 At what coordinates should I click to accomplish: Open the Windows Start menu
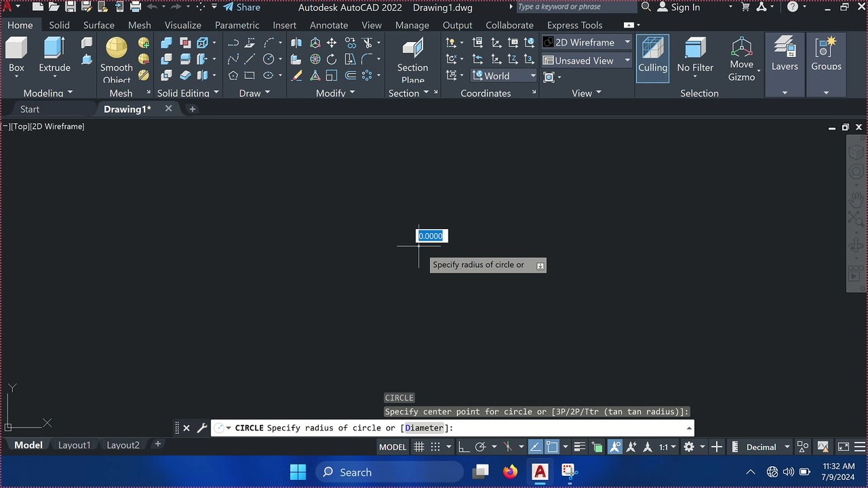pyautogui.click(x=298, y=472)
